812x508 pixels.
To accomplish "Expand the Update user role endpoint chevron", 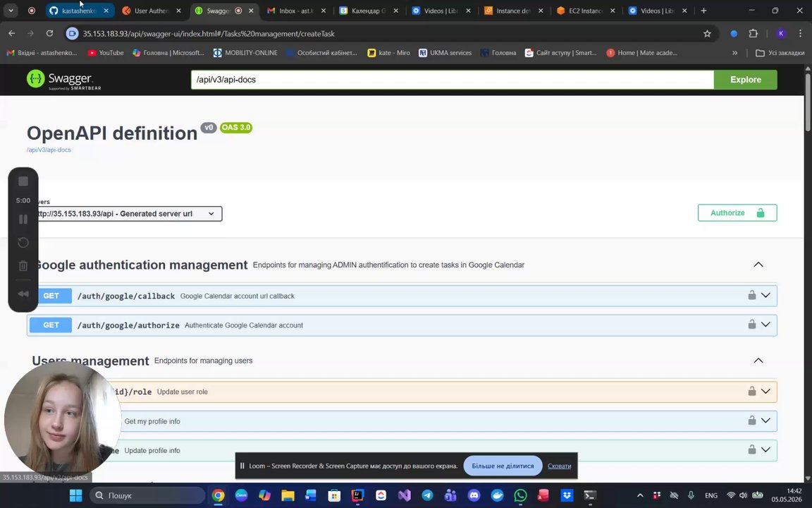I will click(765, 391).
